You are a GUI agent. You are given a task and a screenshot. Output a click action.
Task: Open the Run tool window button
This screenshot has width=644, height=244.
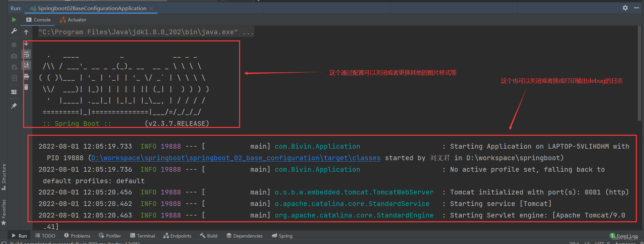click(x=19, y=236)
